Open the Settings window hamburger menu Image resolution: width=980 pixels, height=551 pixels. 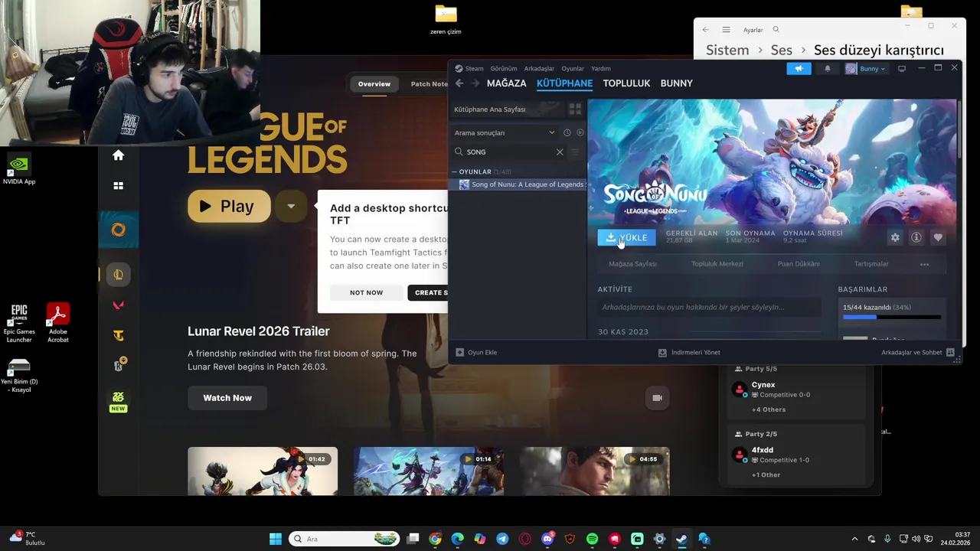click(726, 30)
